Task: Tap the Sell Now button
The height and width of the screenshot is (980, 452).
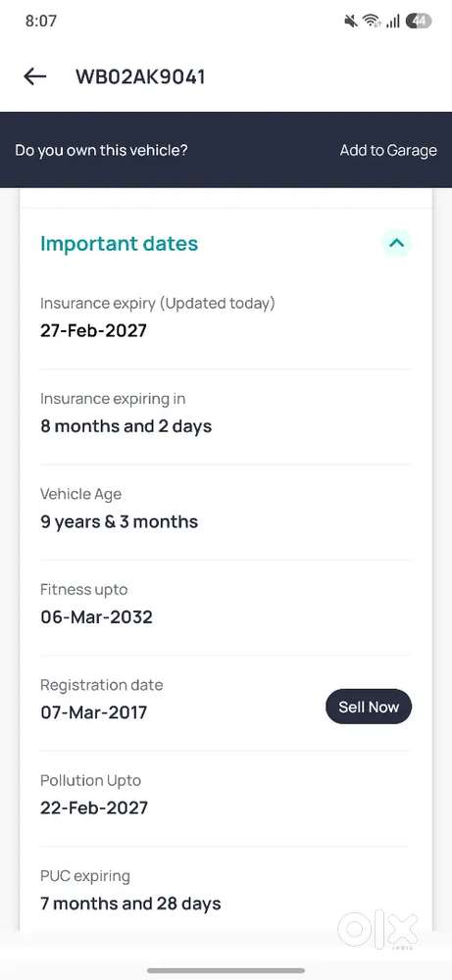Action: 369,707
